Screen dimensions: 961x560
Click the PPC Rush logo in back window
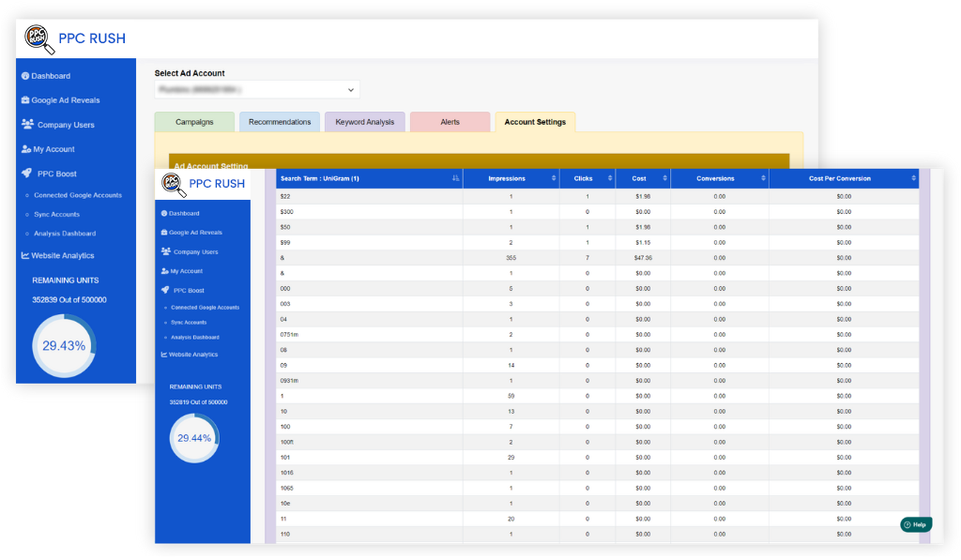click(x=39, y=39)
